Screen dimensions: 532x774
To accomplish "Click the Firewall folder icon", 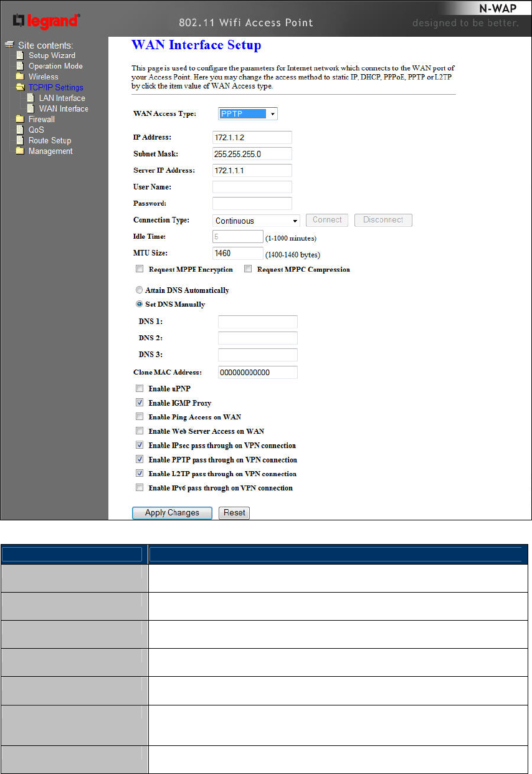I will 20,119.
